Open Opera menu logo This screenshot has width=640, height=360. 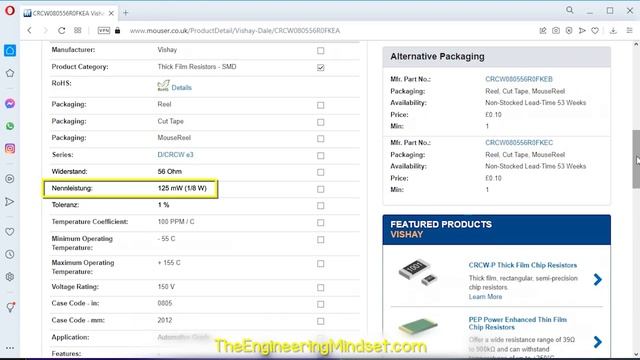point(10,11)
